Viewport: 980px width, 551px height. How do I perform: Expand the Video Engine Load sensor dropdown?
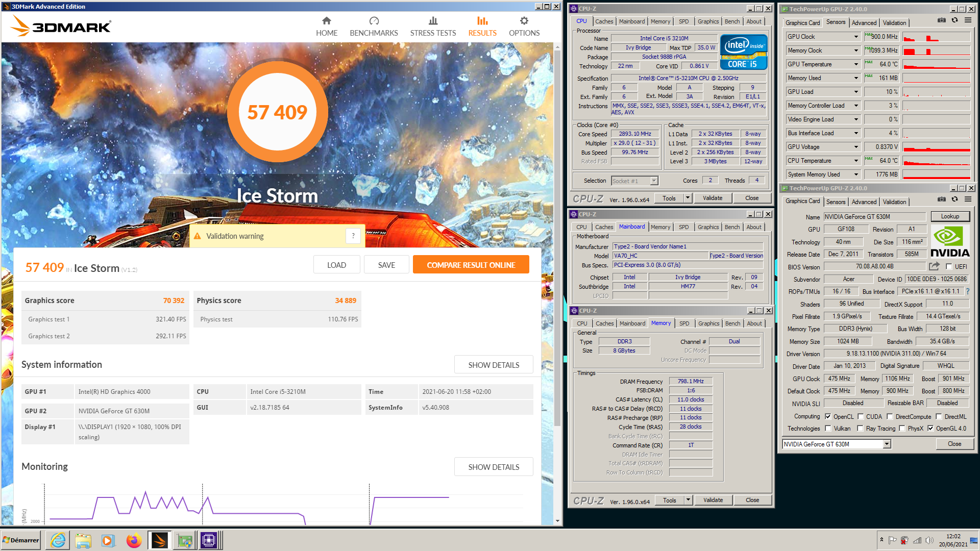click(856, 119)
